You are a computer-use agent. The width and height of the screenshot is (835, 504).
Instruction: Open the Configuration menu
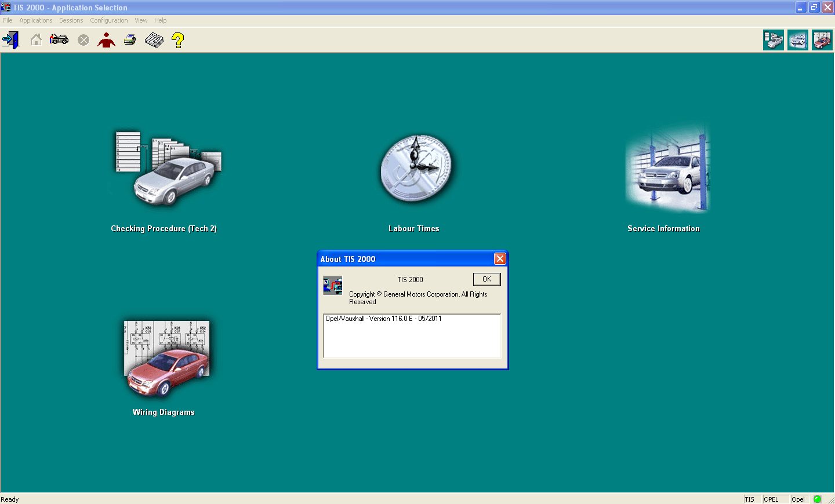(108, 20)
